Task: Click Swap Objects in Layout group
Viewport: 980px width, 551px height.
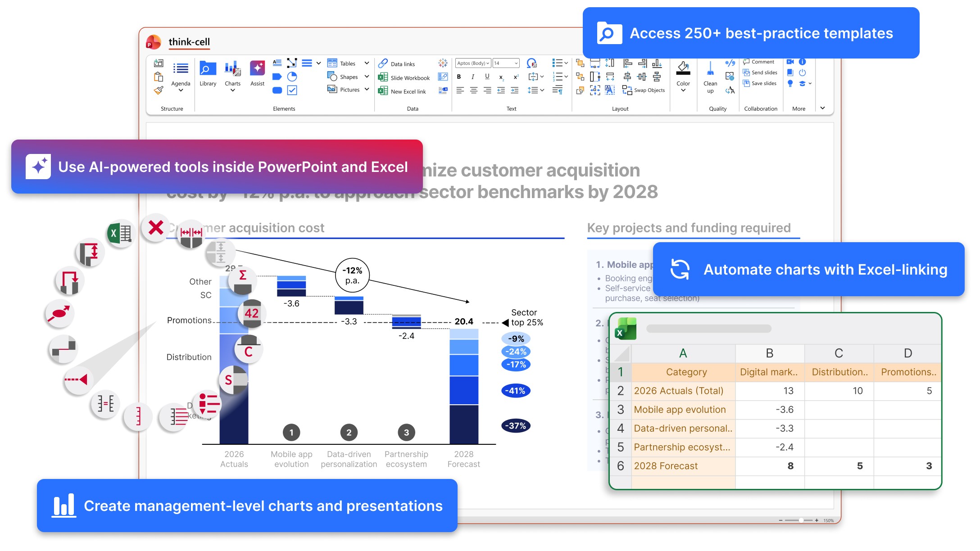Action: coord(644,90)
